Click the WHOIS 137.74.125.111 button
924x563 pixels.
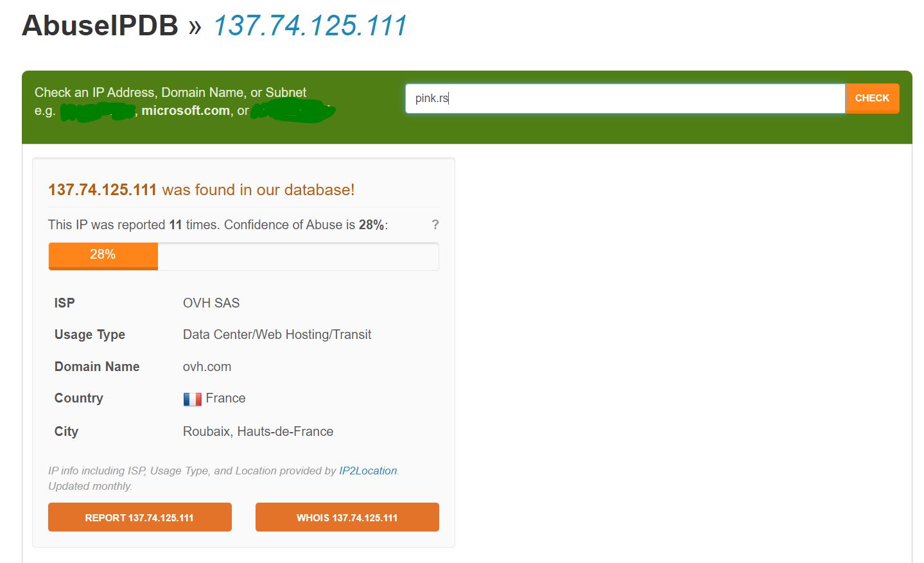(x=347, y=517)
